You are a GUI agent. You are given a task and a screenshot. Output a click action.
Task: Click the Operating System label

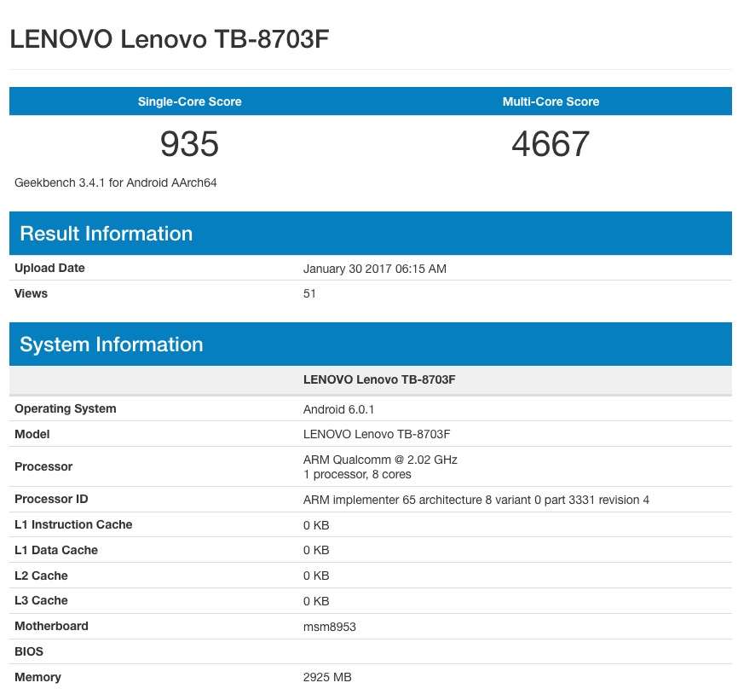pos(66,408)
